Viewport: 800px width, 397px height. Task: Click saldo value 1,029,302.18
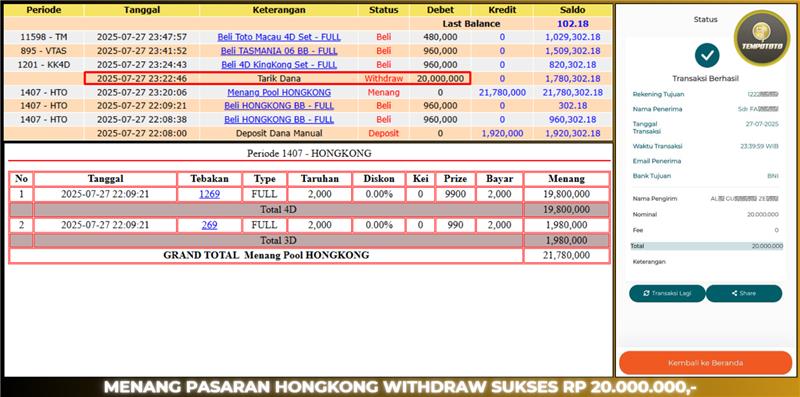[572, 37]
